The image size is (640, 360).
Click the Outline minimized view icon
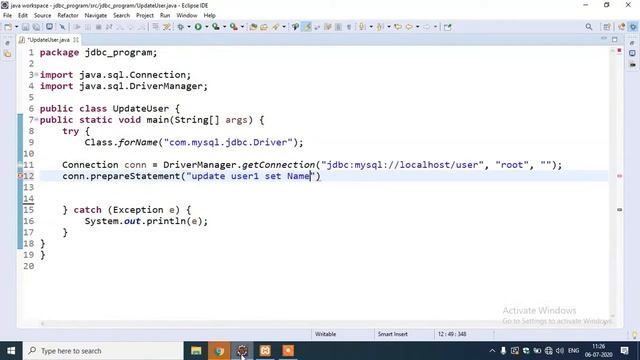click(632, 53)
